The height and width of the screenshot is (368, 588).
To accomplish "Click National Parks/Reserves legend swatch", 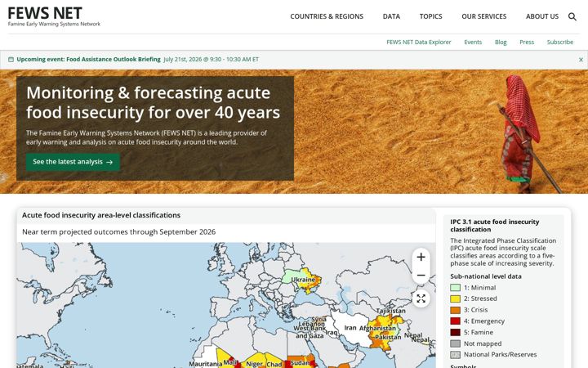I will (455, 354).
